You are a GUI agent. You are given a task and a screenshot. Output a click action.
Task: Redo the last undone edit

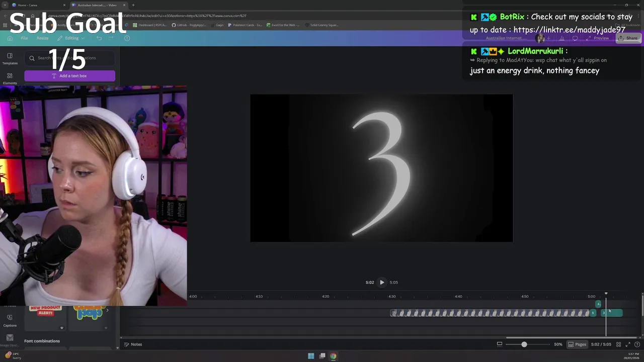(x=111, y=38)
